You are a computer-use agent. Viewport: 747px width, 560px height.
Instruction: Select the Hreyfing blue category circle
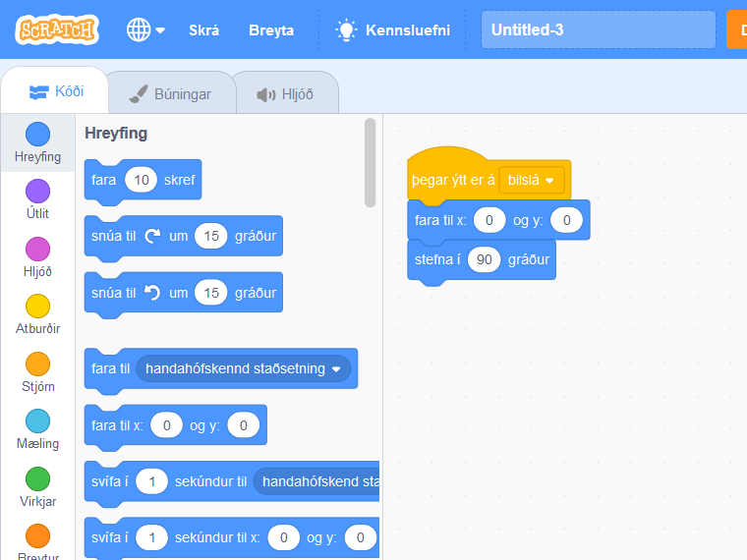37,134
